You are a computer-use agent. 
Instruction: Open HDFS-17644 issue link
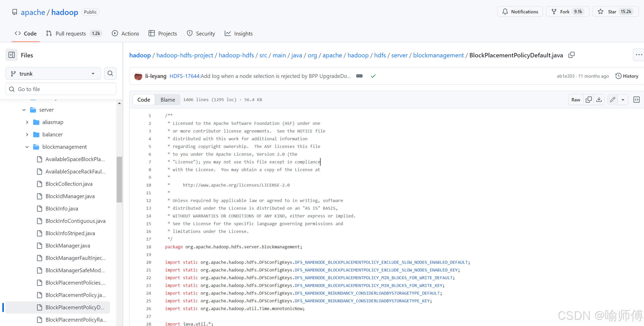click(x=185, y=76)
